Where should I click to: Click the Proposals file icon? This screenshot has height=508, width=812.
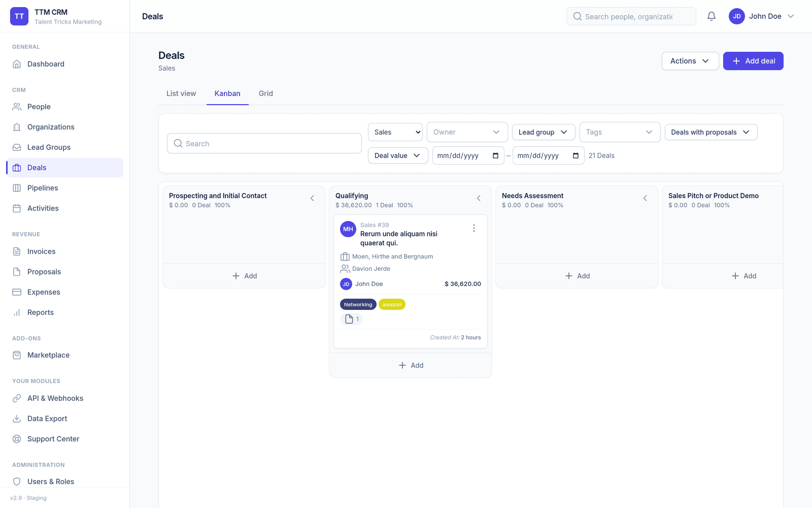[x=17, y=272]
